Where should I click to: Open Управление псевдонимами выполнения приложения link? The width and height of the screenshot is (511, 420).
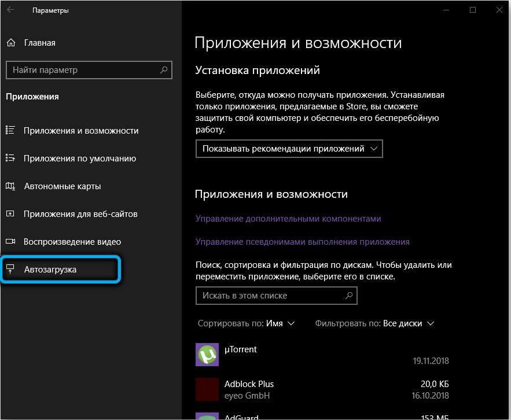302,242
